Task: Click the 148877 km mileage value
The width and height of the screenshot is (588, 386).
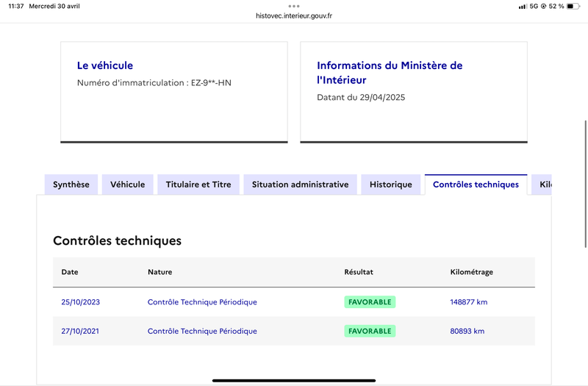Action: pyautogui.click(x=469, y=302)
